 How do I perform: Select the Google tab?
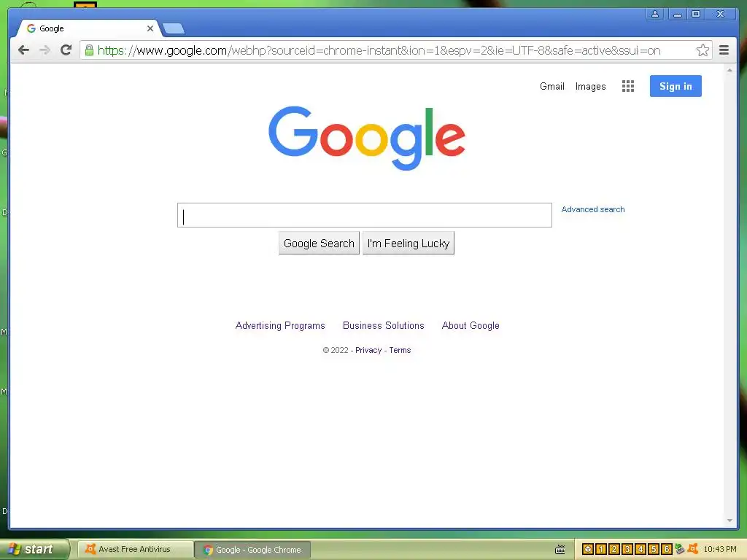pos(88,28)
